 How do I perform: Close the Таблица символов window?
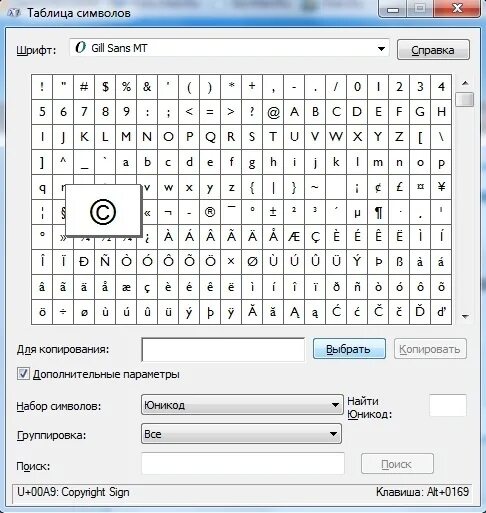(457, 8)
